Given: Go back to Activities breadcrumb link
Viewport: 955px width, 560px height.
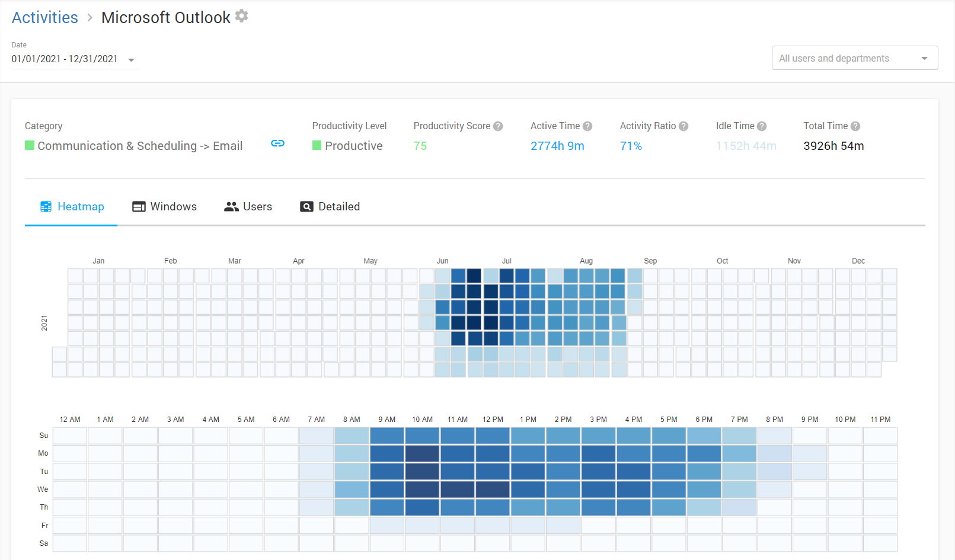Looking at the screenshot, I should 45,18.
